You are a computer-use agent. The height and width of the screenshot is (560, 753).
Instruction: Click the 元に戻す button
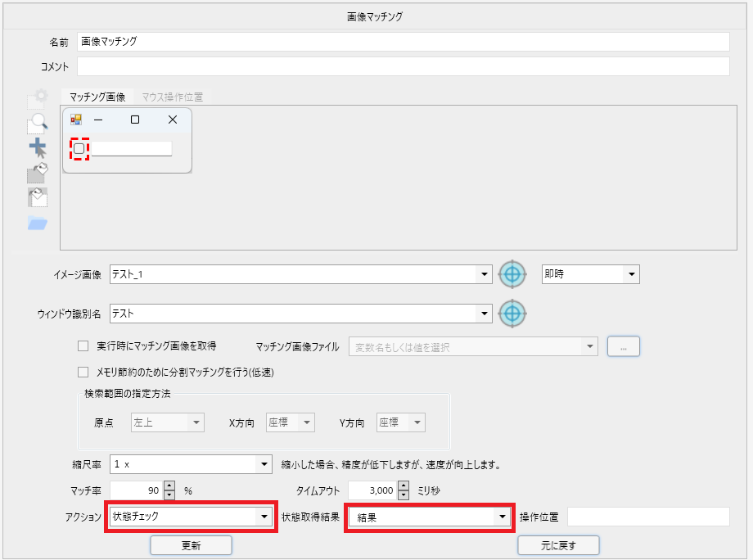[558, 545]
